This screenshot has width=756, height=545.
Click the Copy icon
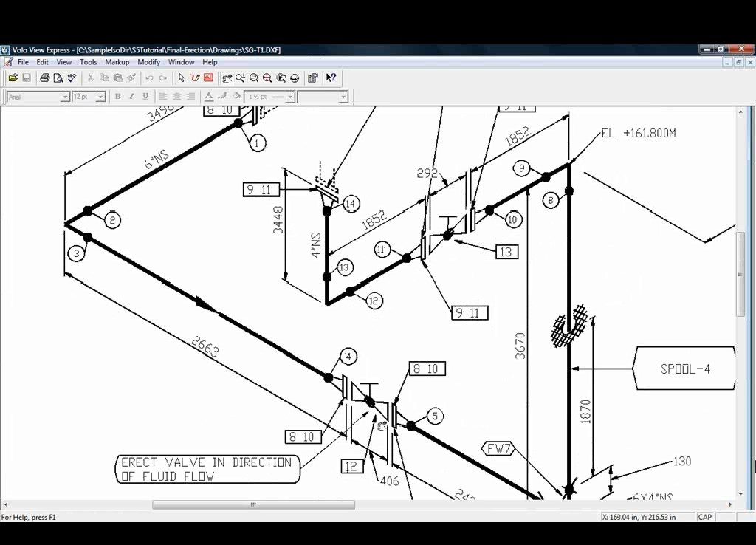pos(103,78)
